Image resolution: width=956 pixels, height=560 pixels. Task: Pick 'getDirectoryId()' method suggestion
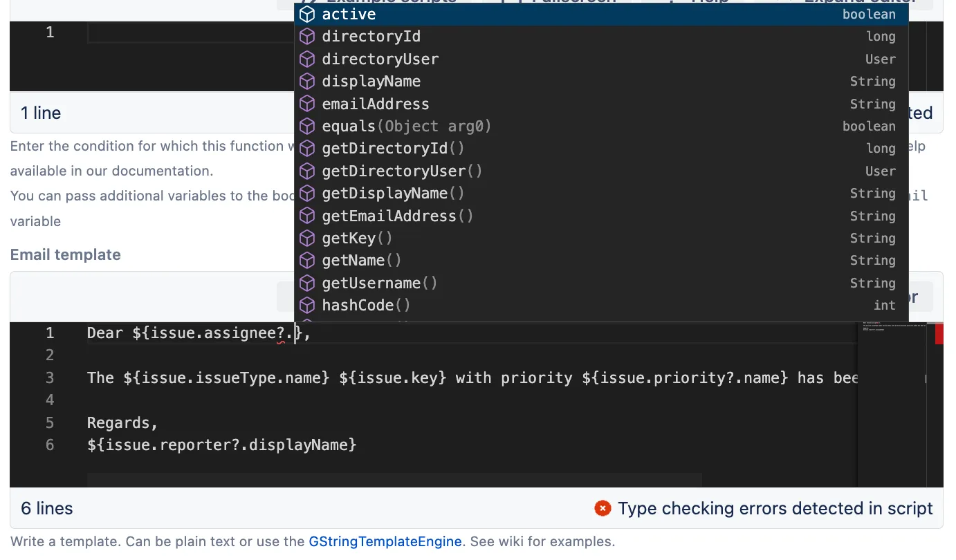pyautogui.click(x=601, y=149)
